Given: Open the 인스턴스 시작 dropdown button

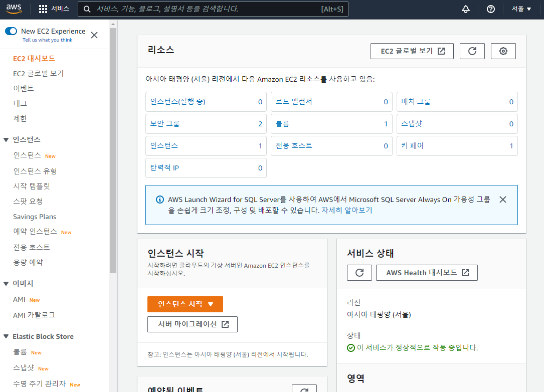Looking at the screenshot, I should (x=186, y=304).
